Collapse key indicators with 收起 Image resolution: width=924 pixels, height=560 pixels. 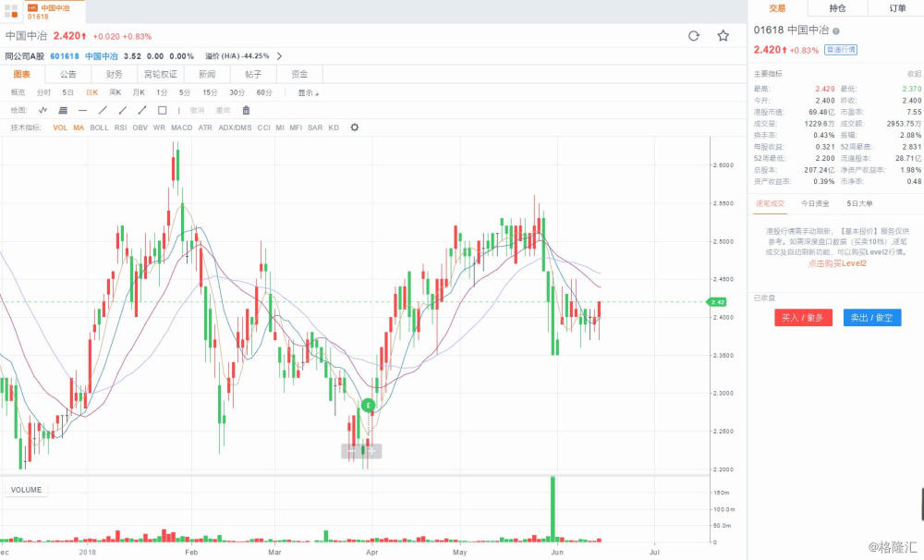[x=914, y=74]
